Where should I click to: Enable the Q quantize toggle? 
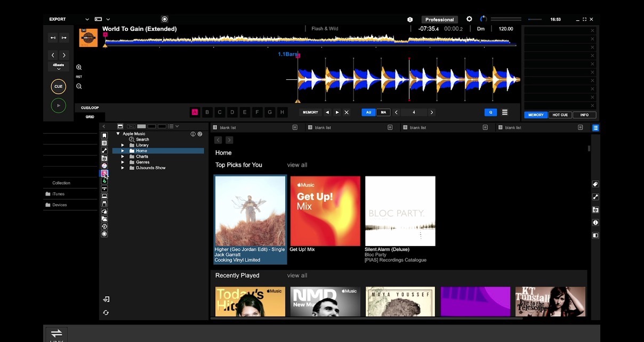490,112
